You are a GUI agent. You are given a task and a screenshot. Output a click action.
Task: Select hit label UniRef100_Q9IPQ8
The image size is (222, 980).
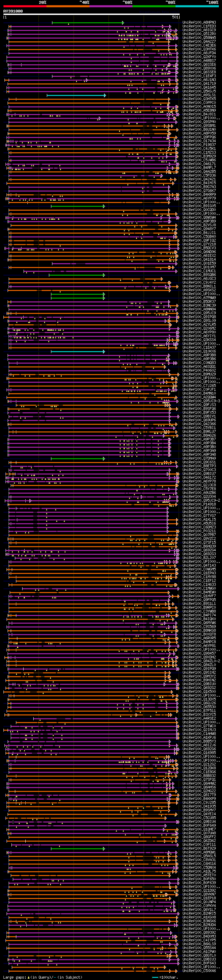[x=199, y=317]
